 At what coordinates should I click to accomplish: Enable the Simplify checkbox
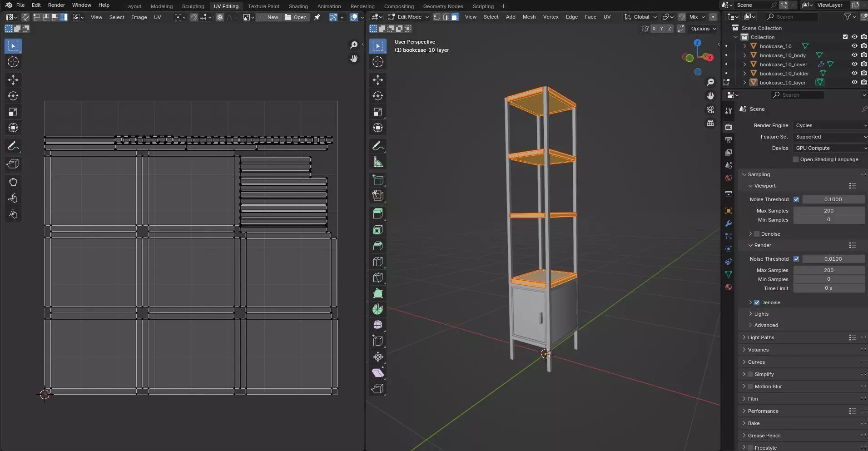tap(750, 374)
